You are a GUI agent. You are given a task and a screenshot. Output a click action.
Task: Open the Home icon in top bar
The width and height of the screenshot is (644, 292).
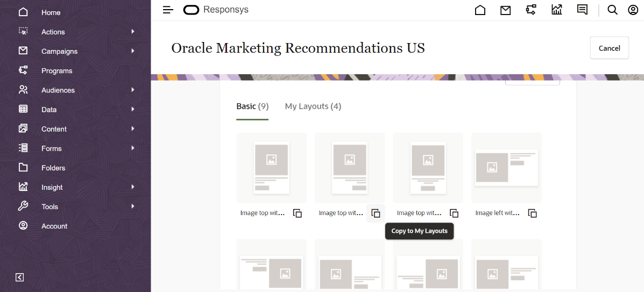(x=480, y=10)
